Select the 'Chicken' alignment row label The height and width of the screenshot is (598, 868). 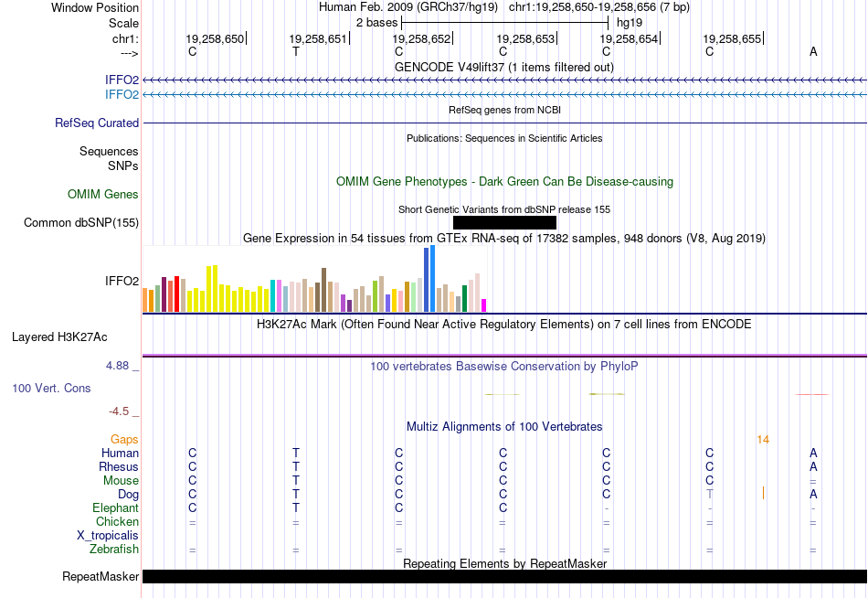click(x=117, y=522)
